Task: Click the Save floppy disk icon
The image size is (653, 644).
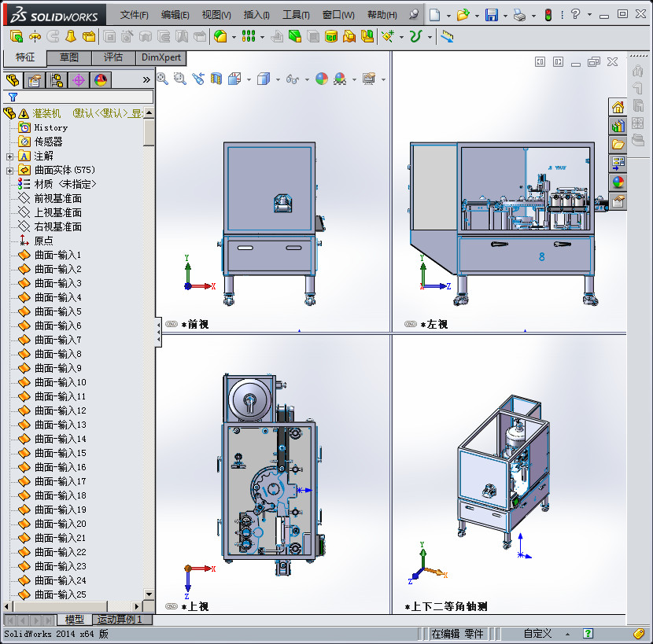Action: point(492,15)
